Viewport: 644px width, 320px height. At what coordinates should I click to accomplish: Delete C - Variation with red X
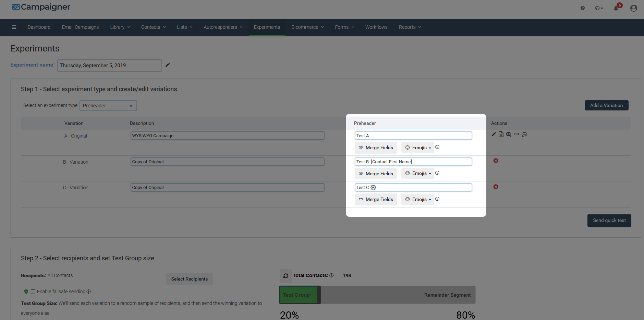tap(496, 187)
